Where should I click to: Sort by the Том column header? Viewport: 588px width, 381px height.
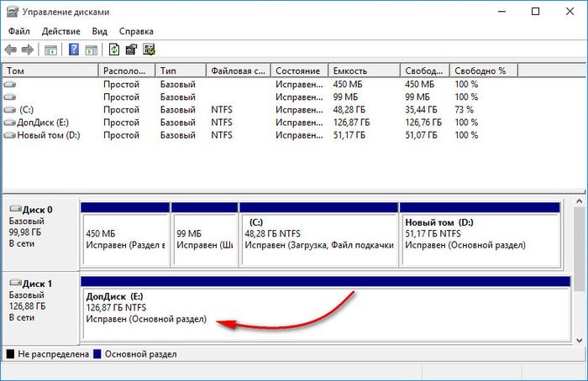(x=50, y=70)
